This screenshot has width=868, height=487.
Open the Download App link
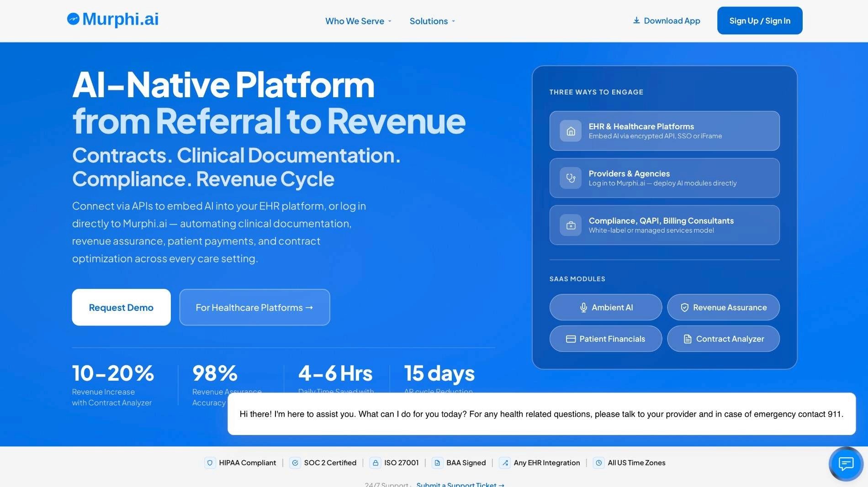(667, 21)
